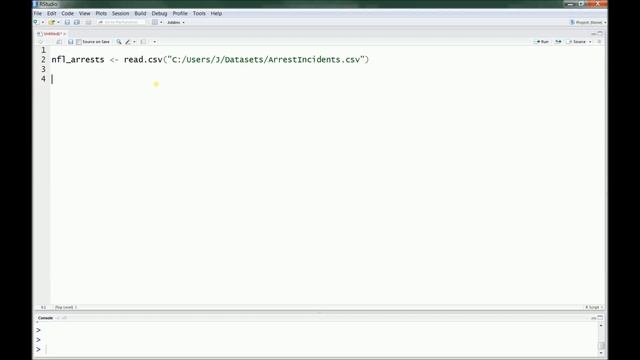Screen dimensions: 640x360
Task: Open the File menu
Action: [38, 13]
